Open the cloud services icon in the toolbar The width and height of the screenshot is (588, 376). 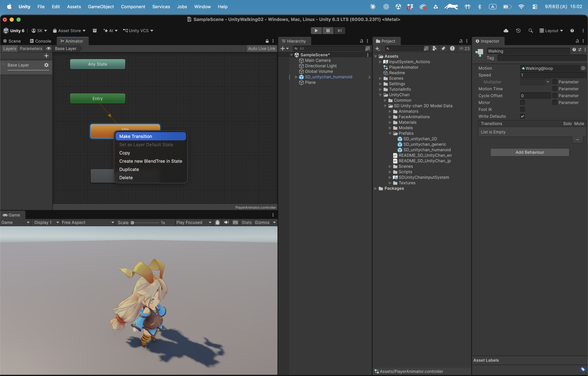[x=506, y=31]
